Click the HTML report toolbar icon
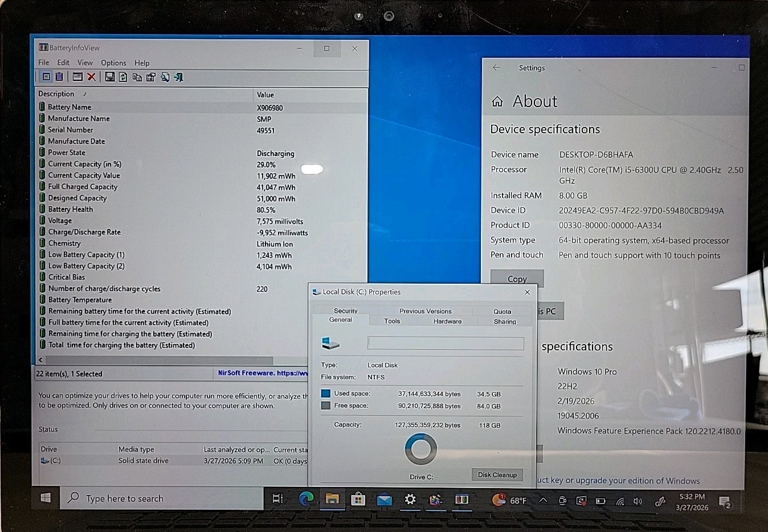 (x=151, y=77)
